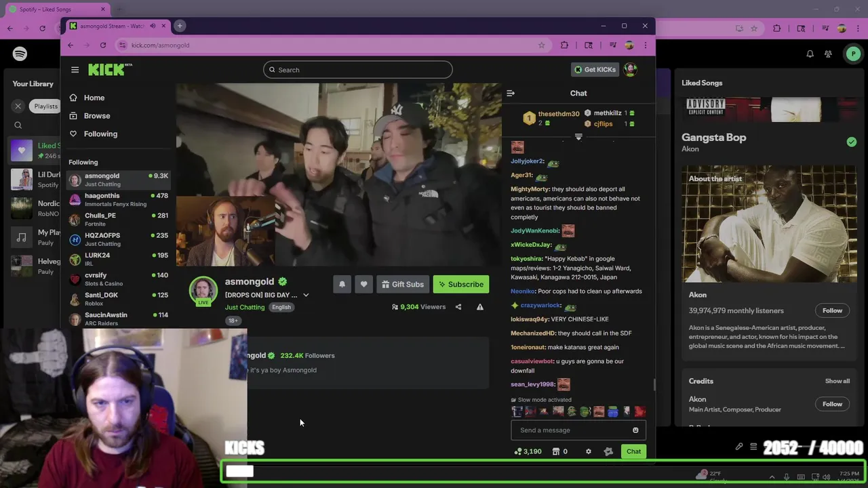Follow Akon in the Spotify Credits section
868x488 pixels.
pos(832,404)
